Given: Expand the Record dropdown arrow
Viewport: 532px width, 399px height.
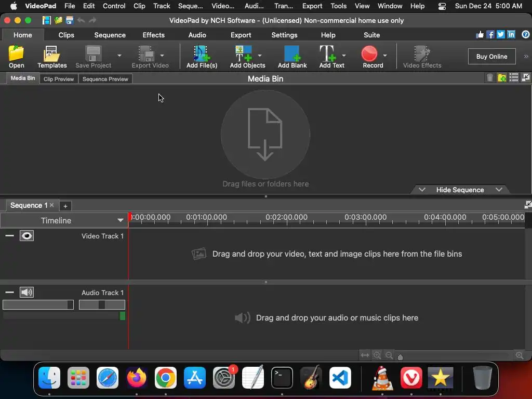Looking at the screenshot, I should (385, 55).
